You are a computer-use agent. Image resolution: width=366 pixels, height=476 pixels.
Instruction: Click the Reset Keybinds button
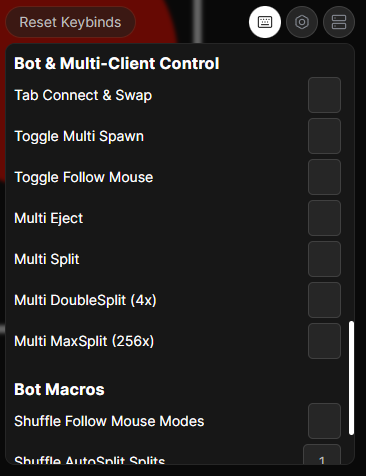click(70, 22)
